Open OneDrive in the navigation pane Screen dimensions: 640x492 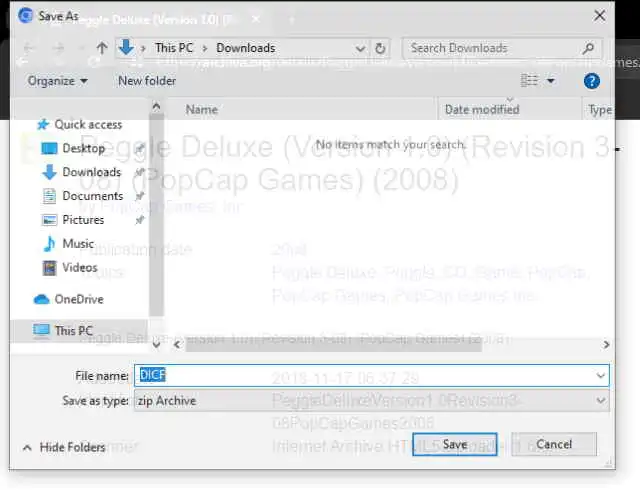point(69,299)
